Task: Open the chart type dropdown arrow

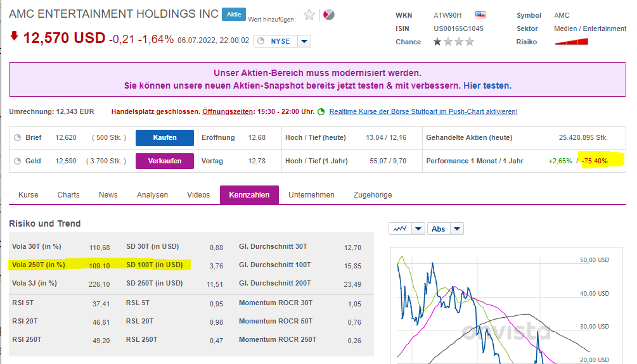Action: tap(418, 229)
